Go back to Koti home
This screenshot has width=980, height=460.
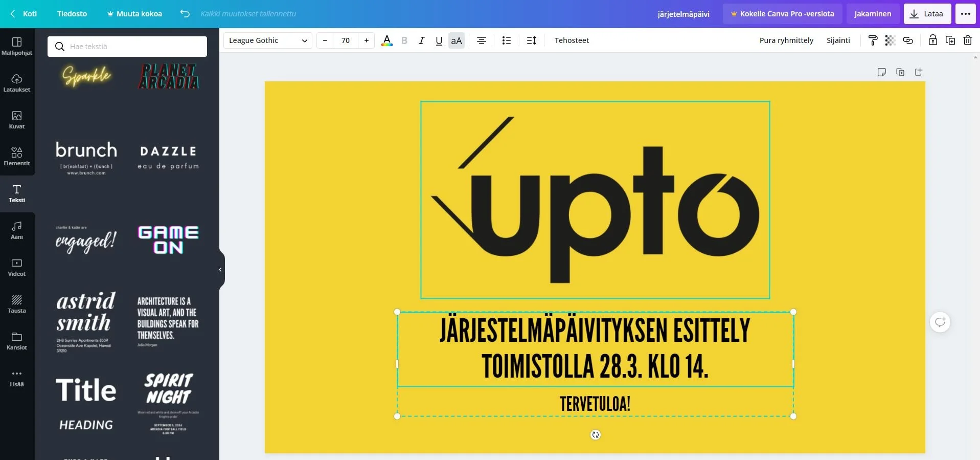coord(24,14)
